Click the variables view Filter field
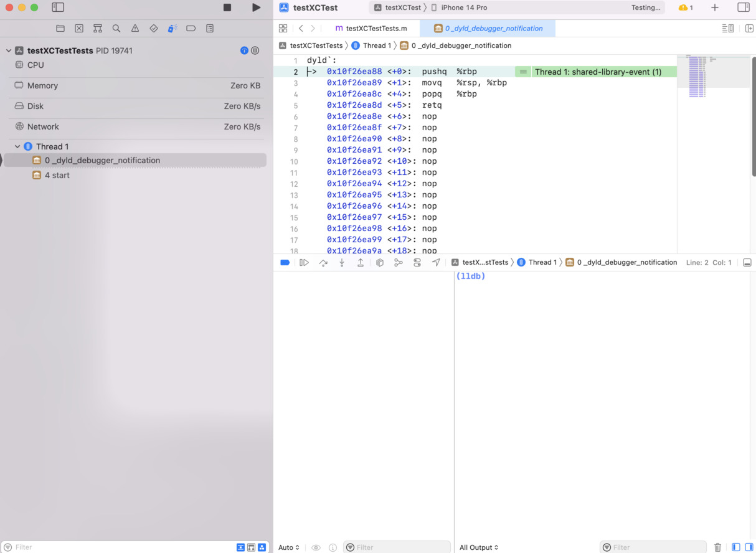This screenshot has width=756, height=553. point(397,547)
